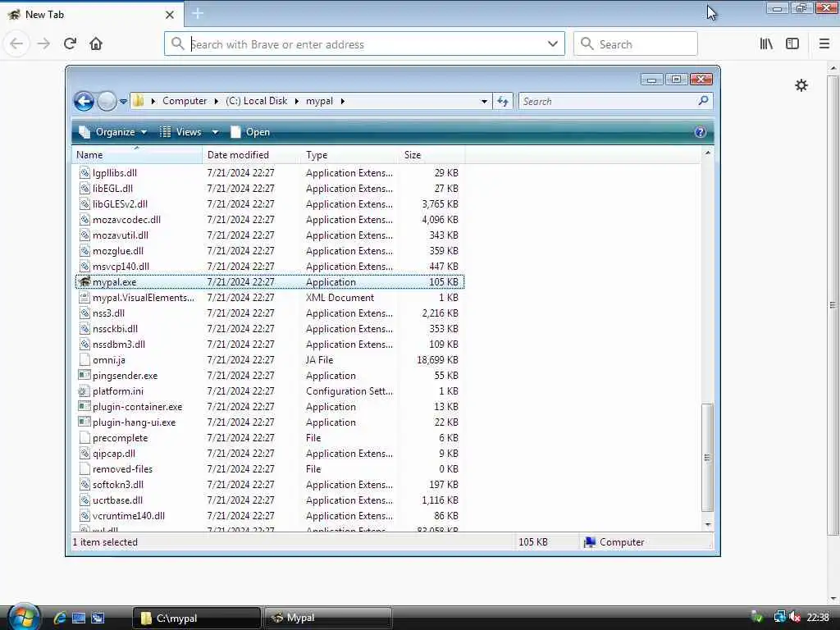840x630 pixels.
Task: Open the browser library icon
Action: 766,44
